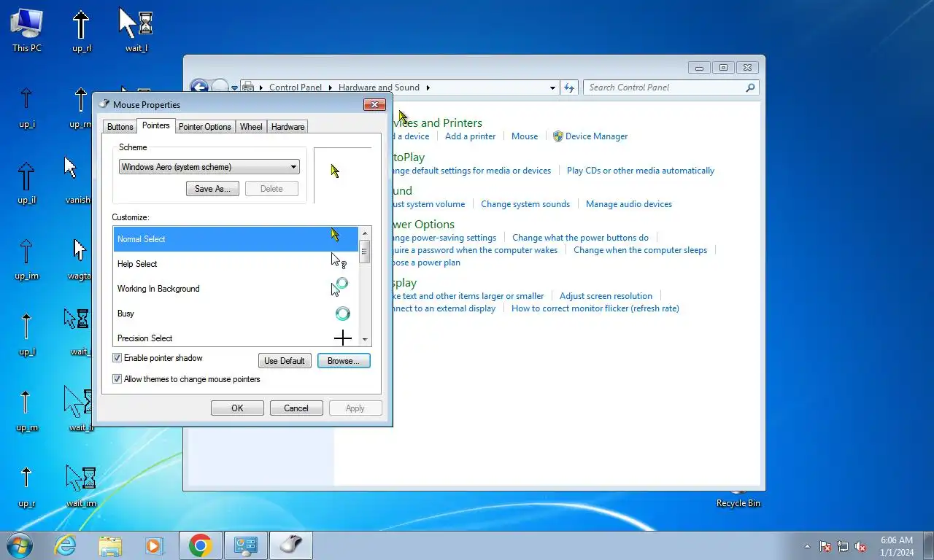Open the Add a printer link
Screen dimensions: 934x560
pyautogui.click(x=470, y=136)
